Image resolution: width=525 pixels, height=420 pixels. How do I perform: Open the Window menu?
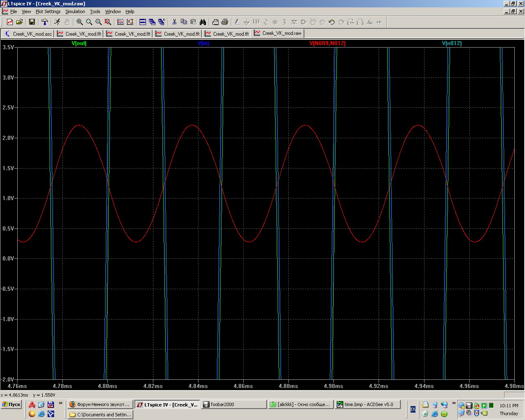[113, 11]
